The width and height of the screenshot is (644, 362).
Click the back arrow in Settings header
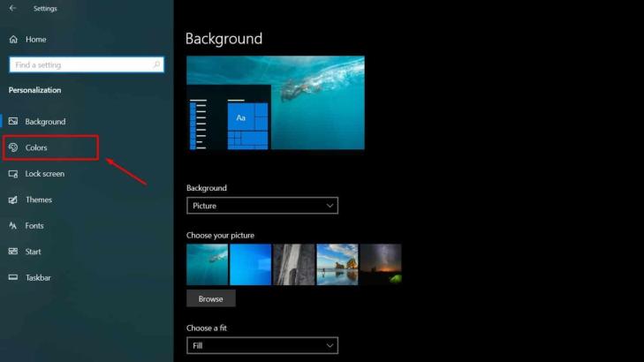click(12, 9)
